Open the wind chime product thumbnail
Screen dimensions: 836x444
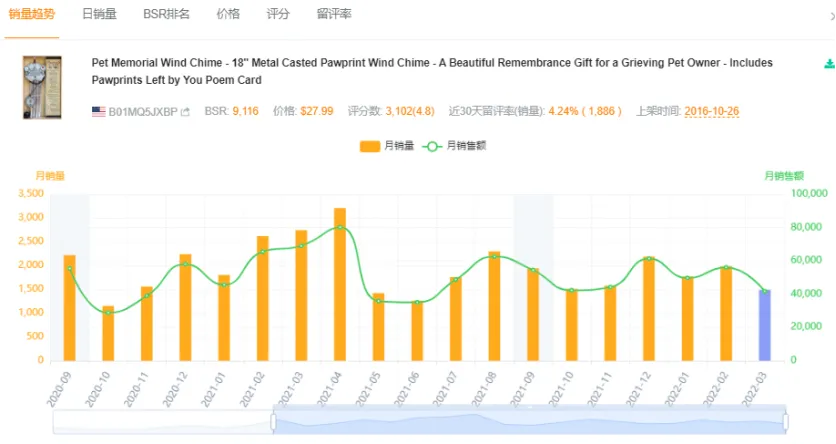click(42, 87)
